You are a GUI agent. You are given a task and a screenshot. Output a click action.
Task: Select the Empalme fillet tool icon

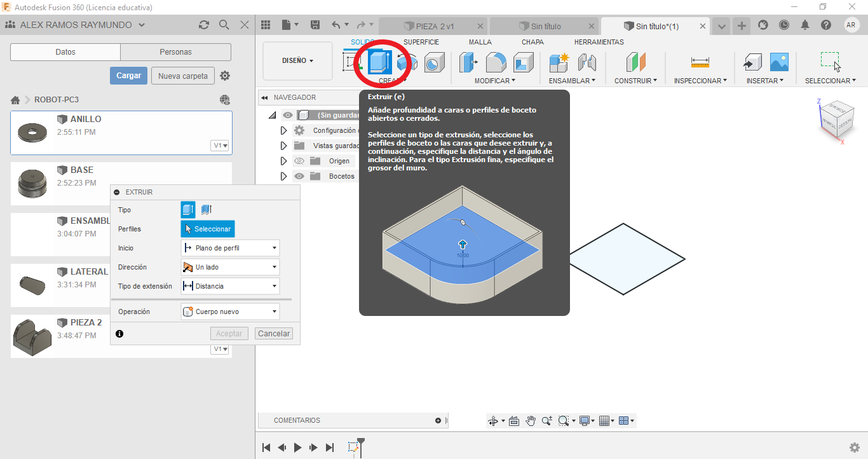[x=496, y=62]
